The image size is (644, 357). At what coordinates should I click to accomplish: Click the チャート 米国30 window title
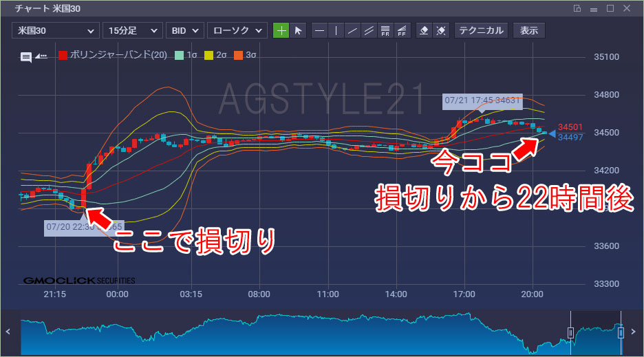47,9
